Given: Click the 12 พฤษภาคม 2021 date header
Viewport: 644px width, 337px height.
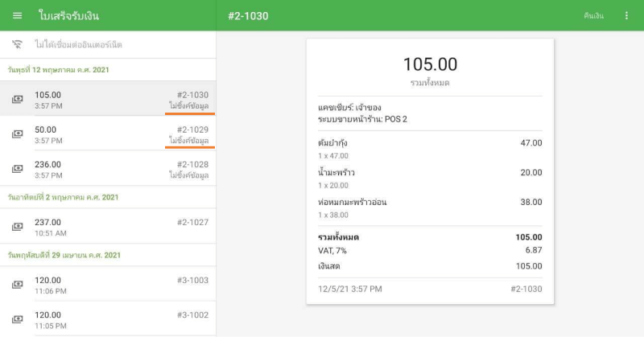Looking at the screenshot, I should 58,70.
